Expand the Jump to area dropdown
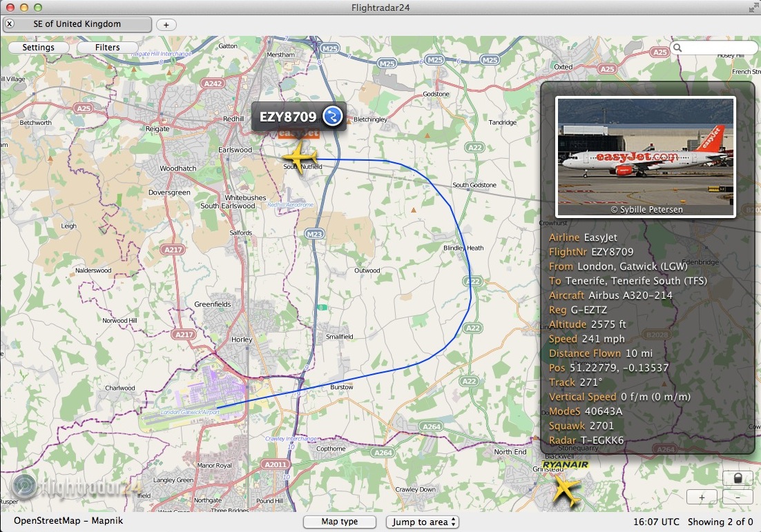The image size is (761, 532). coord(422,522)
